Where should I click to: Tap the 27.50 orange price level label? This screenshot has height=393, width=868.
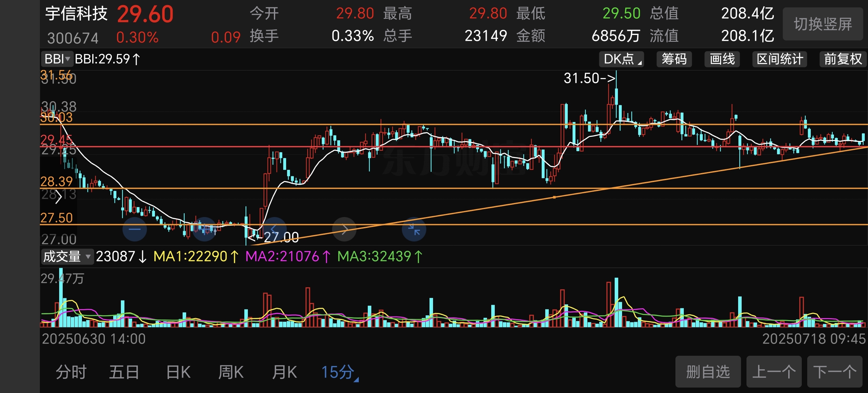(57, 218)
